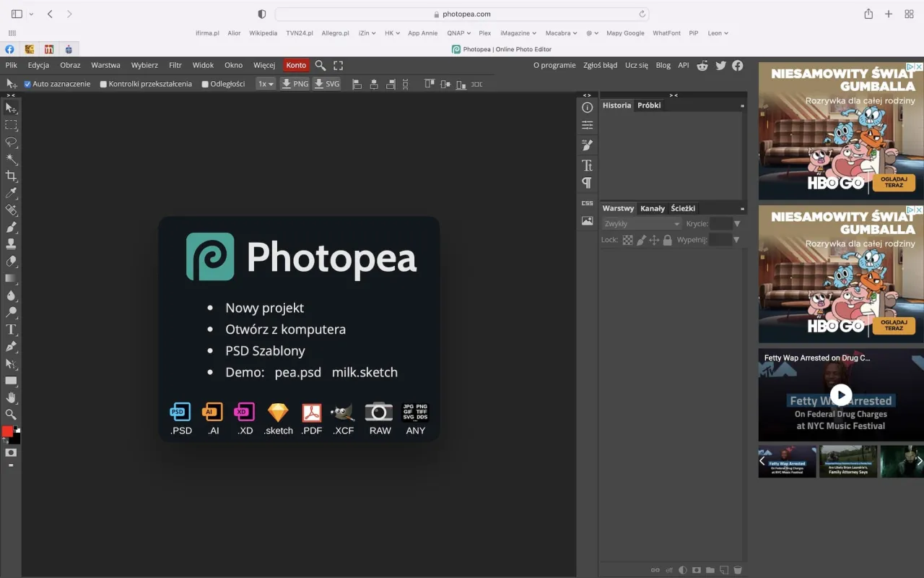Select the Crop tool
The height and width of the screenshot is (578, 924).
coord(11,176)
